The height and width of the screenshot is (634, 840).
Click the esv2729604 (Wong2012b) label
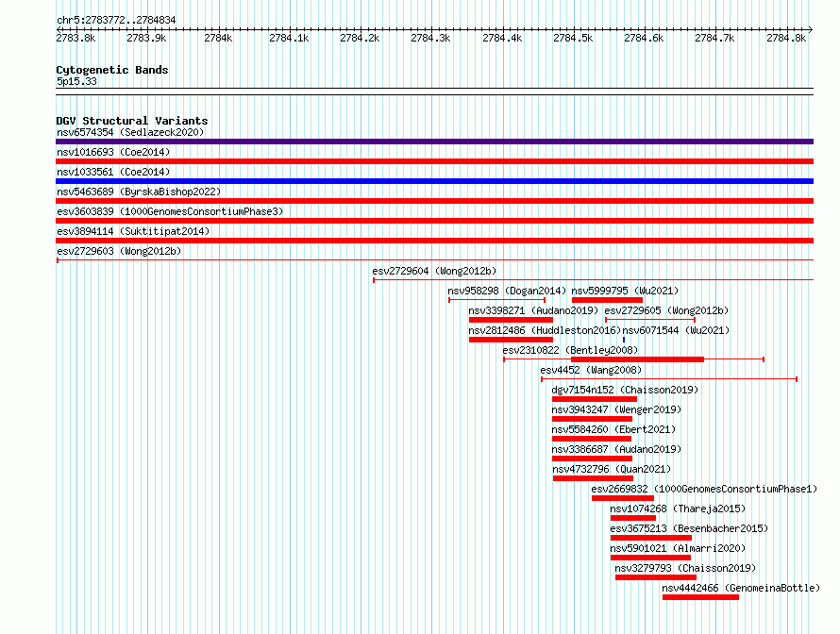(x=434, y=271)
